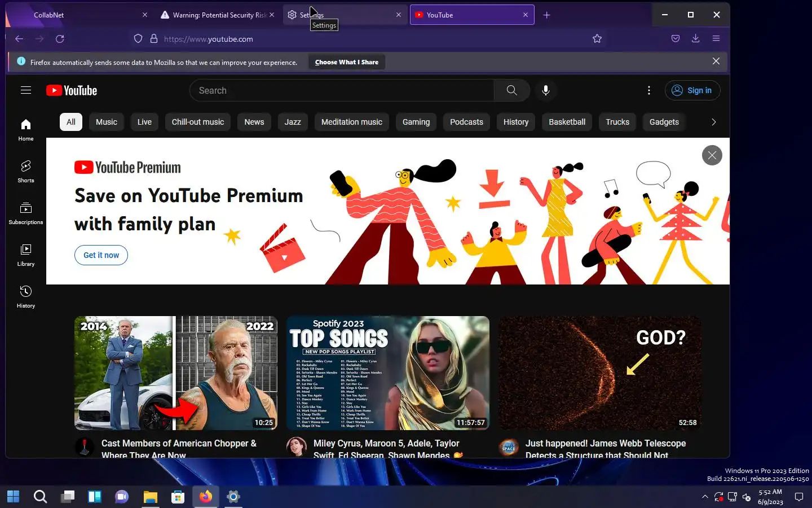Close the Settings tab
Screen dimensions: 812x508
coord(399,15)
